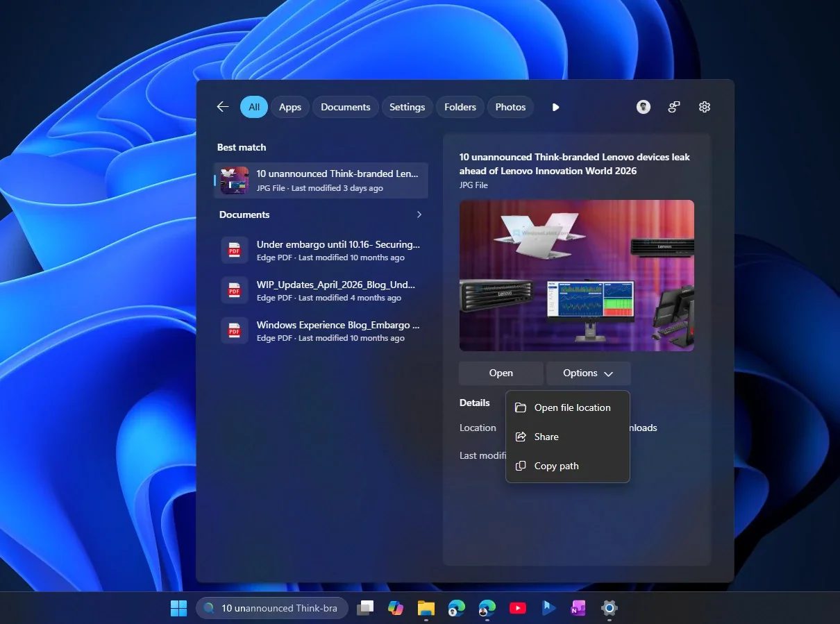Click PDF icon of Windows Experience Blog_Embargo

point(235,330)
